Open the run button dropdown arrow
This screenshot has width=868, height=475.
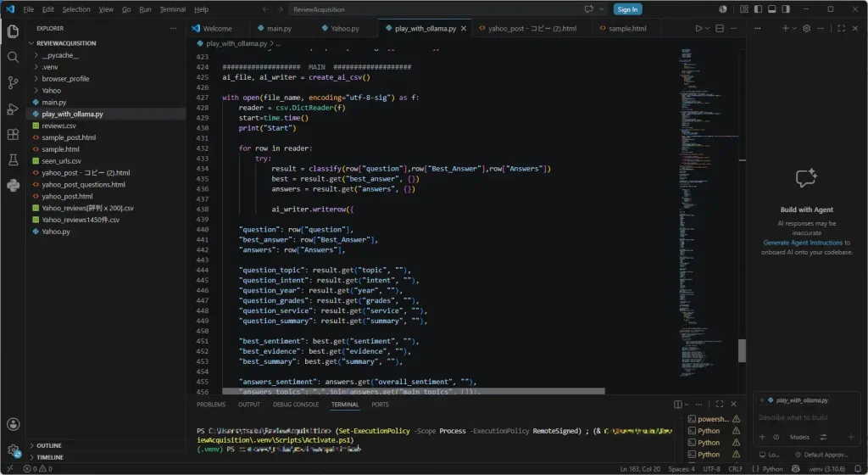708,28
